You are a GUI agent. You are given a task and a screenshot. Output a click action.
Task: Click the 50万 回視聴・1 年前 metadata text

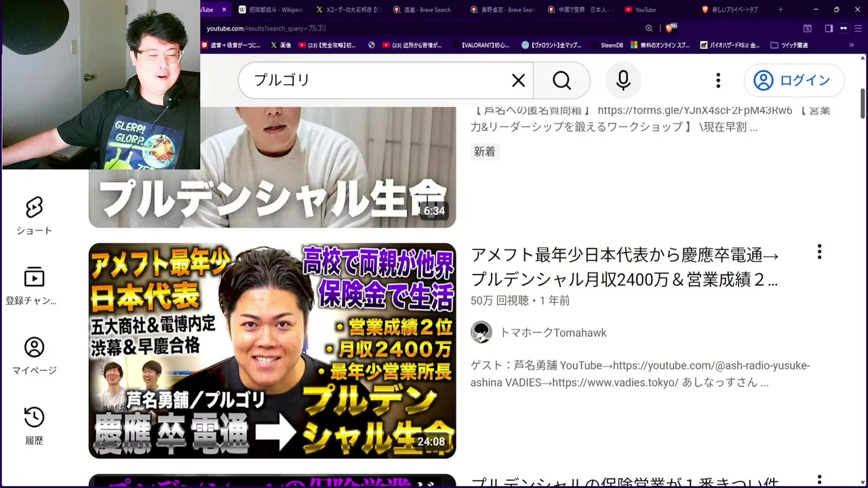pyautogui.click(x=520, y=300)
